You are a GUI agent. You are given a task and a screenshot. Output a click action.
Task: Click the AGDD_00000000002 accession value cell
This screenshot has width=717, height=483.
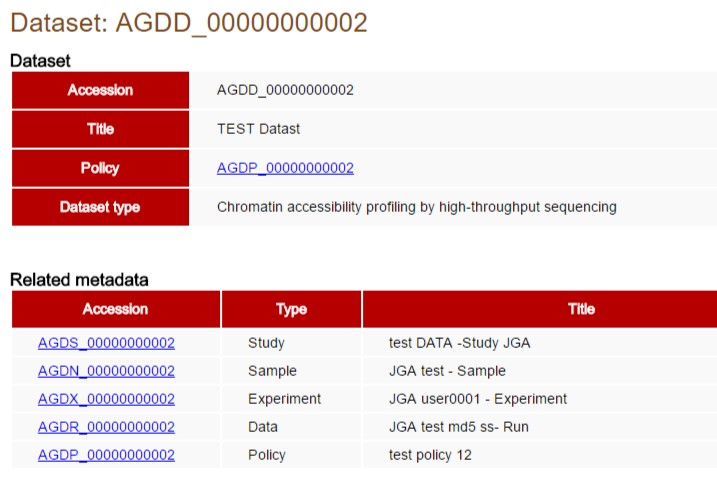pyautogui.click(x=285, y=90)
